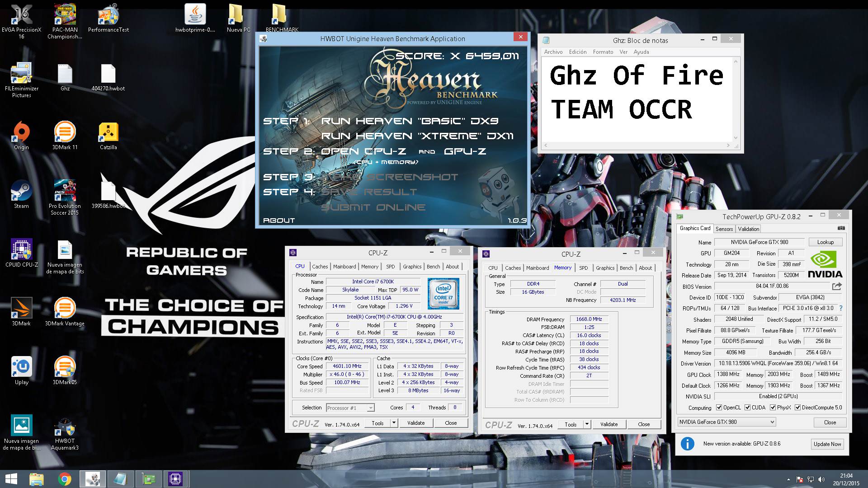Open PAC-MAN Championship desktop icon
This screenshot has width=868, height=488.
click(65, 22)
